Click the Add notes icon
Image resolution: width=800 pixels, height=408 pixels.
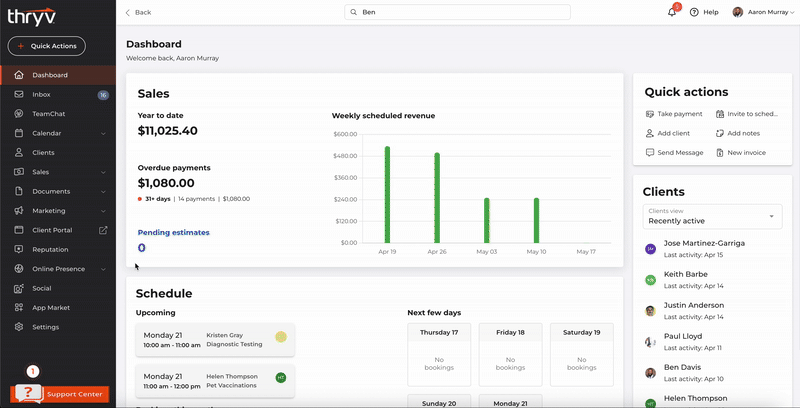pos(720,133)
